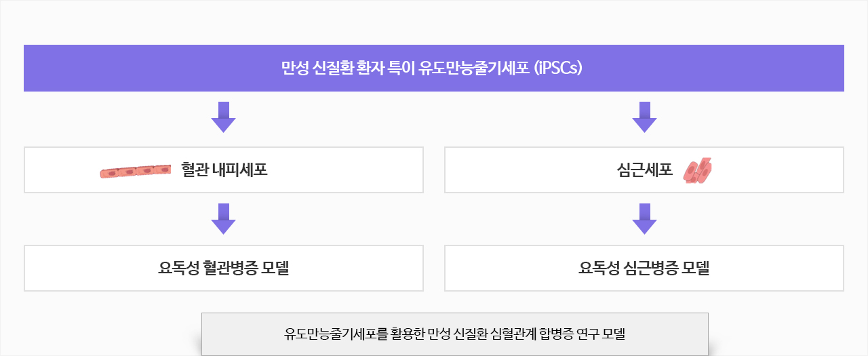The image size is (868, 356).
Task: Click the arrow above 요독성 심근병증 모델
Action: [x=644, y=219]
